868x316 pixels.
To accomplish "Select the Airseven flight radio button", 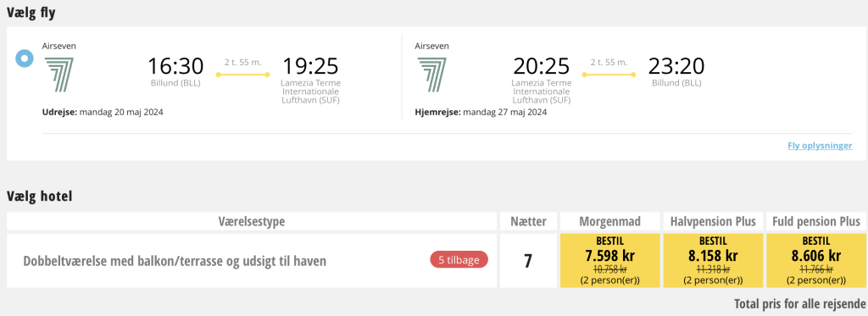I will tap(25, 58).
